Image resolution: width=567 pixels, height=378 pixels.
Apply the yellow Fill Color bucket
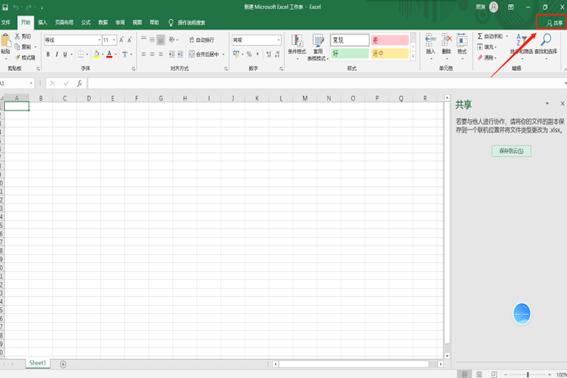point(96,54)
